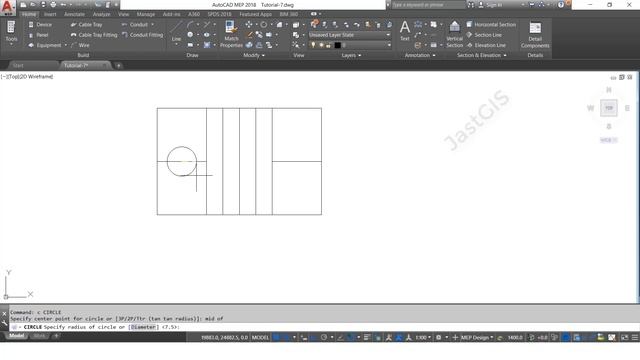
Task: Select the Wire tool
Action: 80,45
